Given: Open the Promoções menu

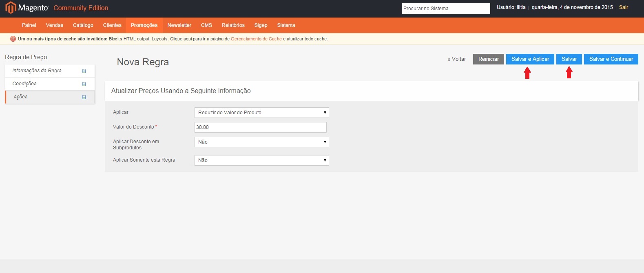Looking at the screenshot, I should click(x=144, y=25).
